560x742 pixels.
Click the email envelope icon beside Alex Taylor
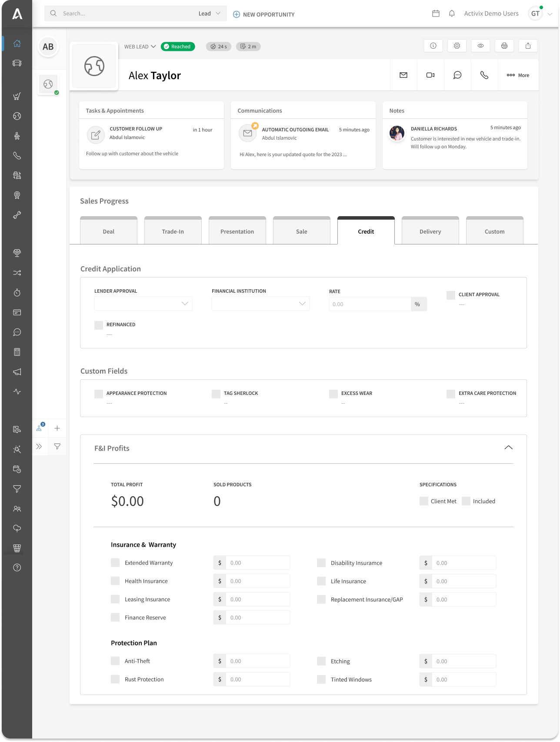(403, 75)
